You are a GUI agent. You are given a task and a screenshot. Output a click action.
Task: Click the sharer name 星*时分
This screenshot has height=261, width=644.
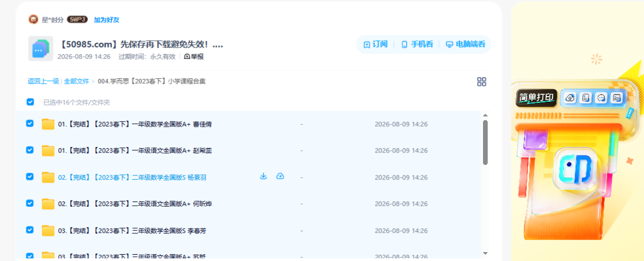coord(52,20)
